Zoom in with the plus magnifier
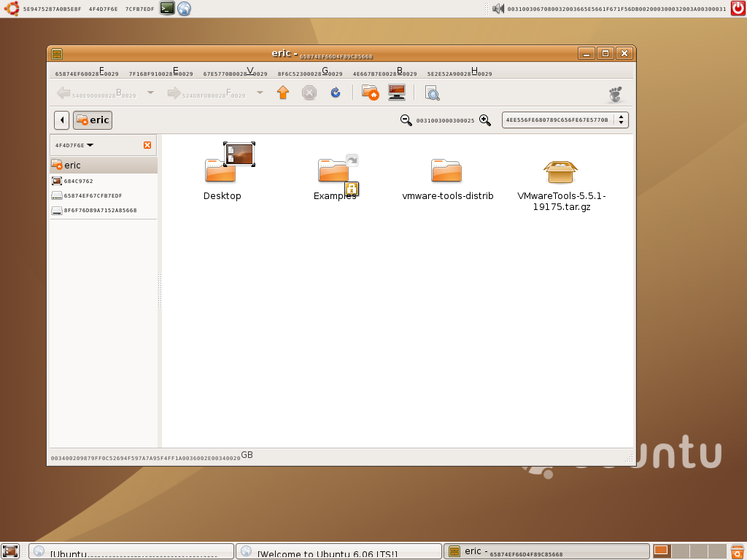This screenshot has width=747, height=560. click(x=485, y=120)
